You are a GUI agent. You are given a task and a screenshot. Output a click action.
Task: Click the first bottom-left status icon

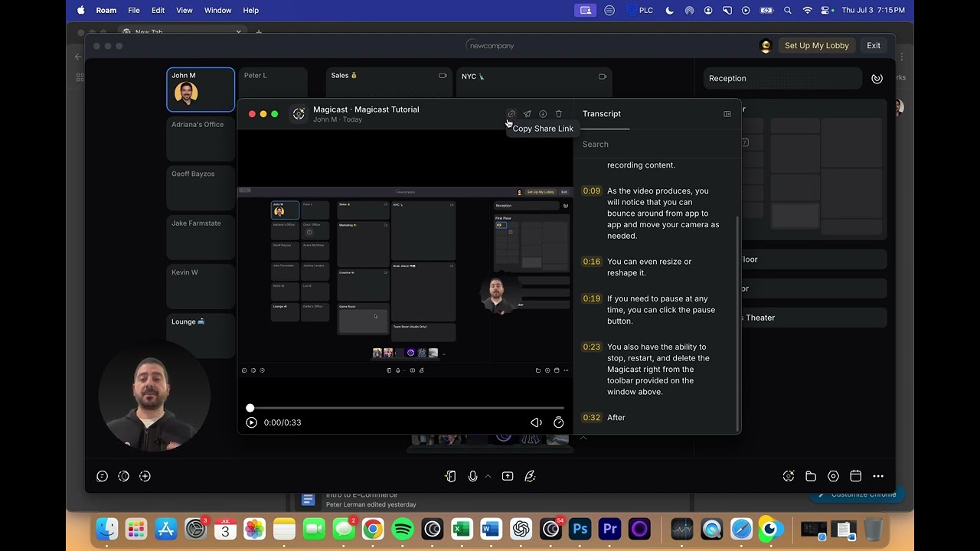[x=102, y=476]
